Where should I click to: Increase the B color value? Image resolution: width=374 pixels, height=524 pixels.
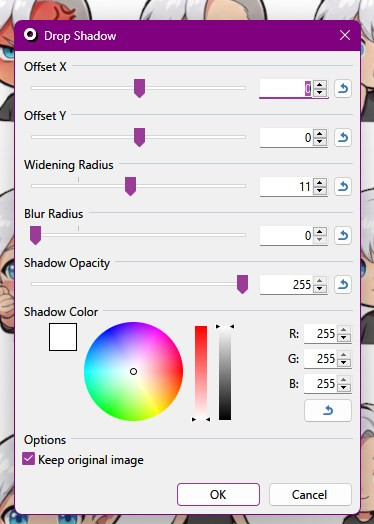tap(344, 380)
